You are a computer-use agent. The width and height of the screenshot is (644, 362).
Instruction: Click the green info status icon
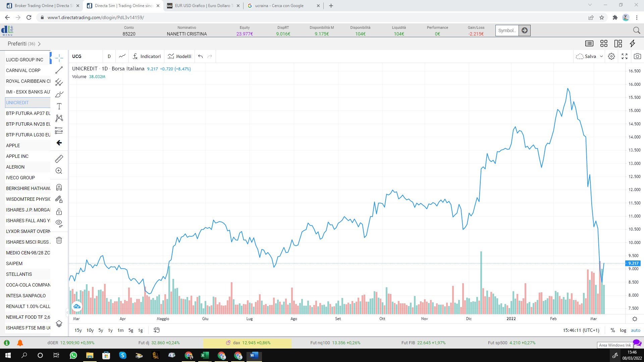point(7,343)
